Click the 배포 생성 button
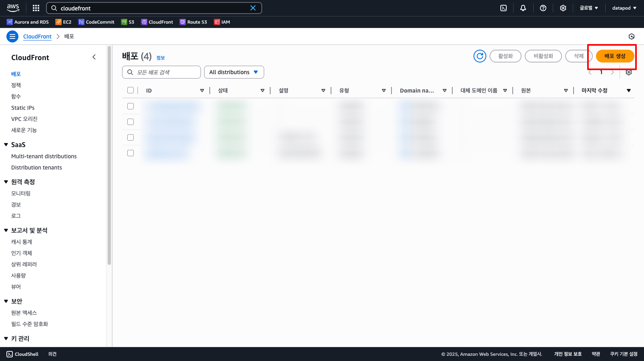Viewport: 644px width, 361px height. [615, 56]
